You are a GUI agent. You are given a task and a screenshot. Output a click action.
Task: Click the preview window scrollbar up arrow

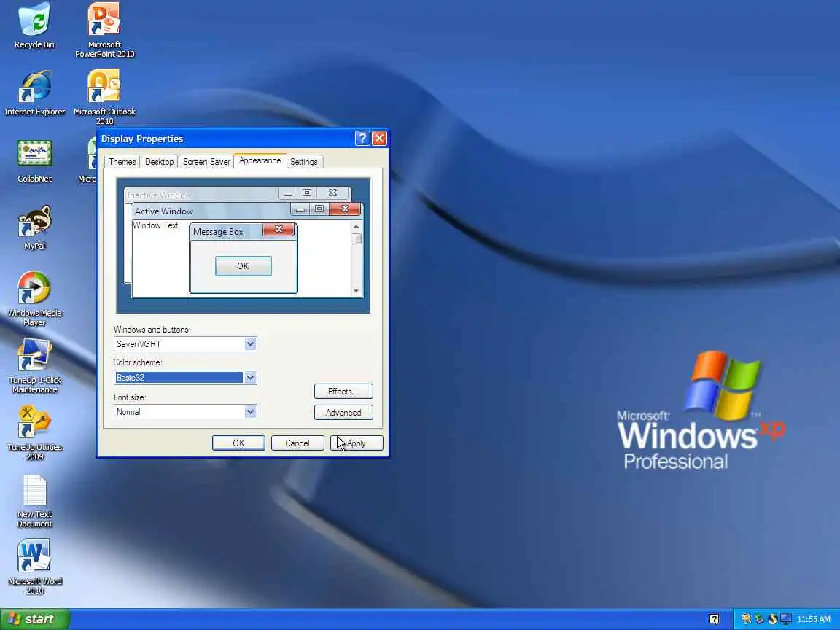357,227
